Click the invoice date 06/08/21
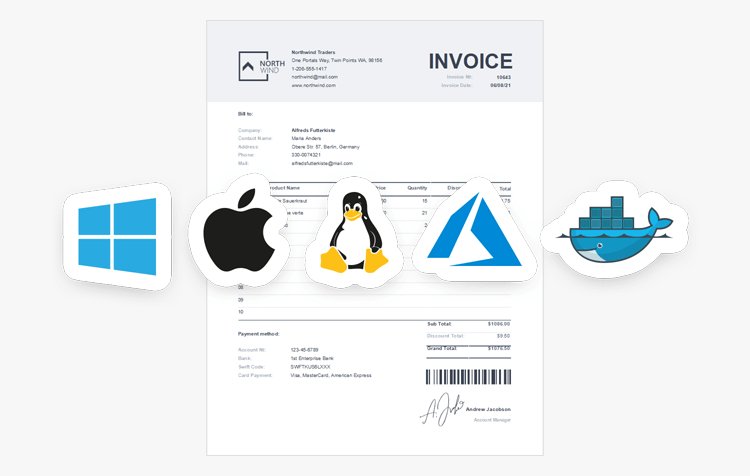 point(500,86)
